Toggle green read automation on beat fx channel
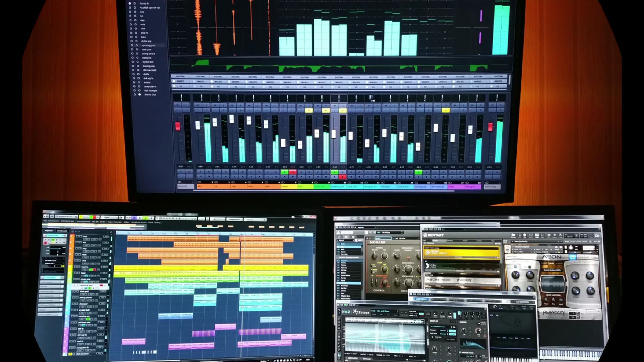Screen dimensions: 644x362 click(x=284, y=172)
